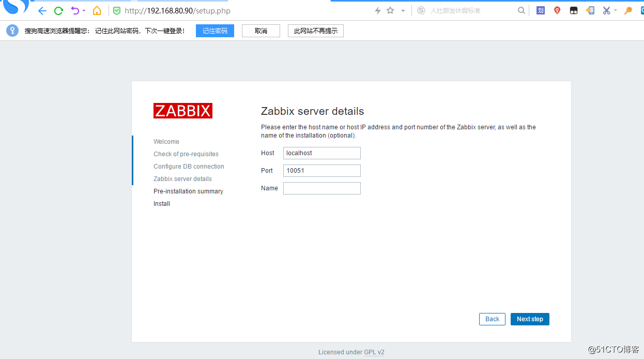Open the blue 划 extension icon

[541, 10]
